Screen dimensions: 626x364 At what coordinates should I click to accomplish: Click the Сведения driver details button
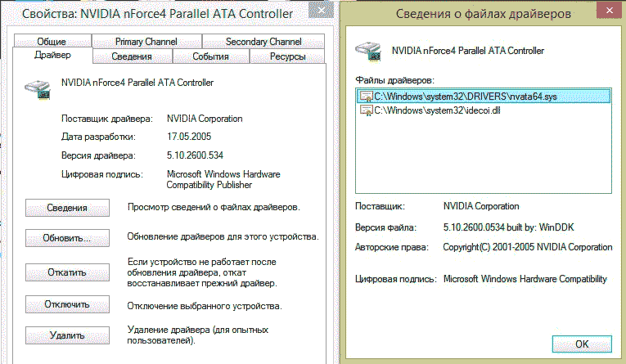67,208
